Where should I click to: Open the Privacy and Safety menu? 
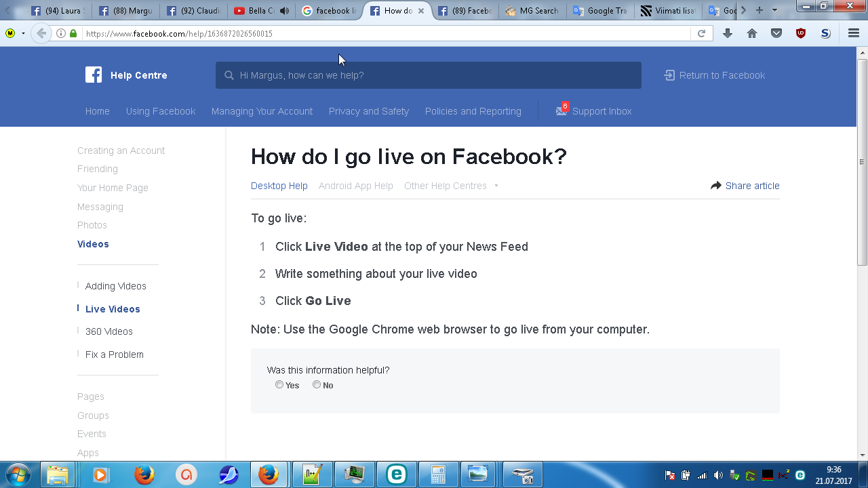[369, 111]
